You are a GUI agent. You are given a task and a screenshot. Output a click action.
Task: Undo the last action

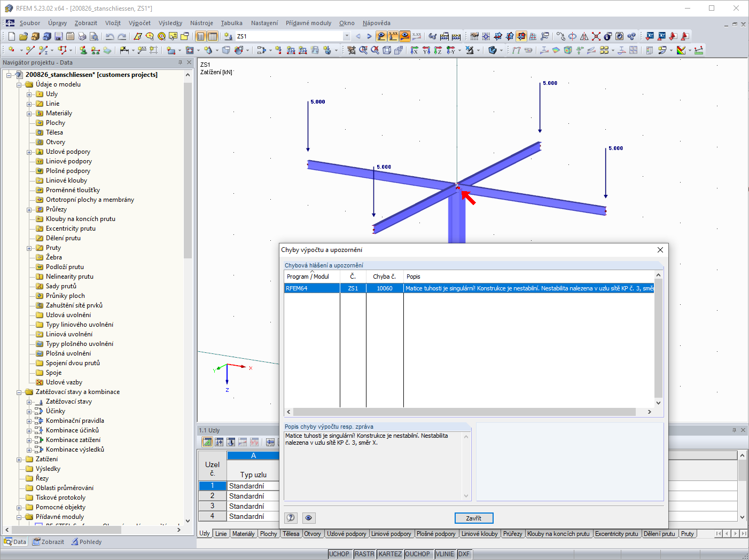pyautogui.click(x=110, y=36)
